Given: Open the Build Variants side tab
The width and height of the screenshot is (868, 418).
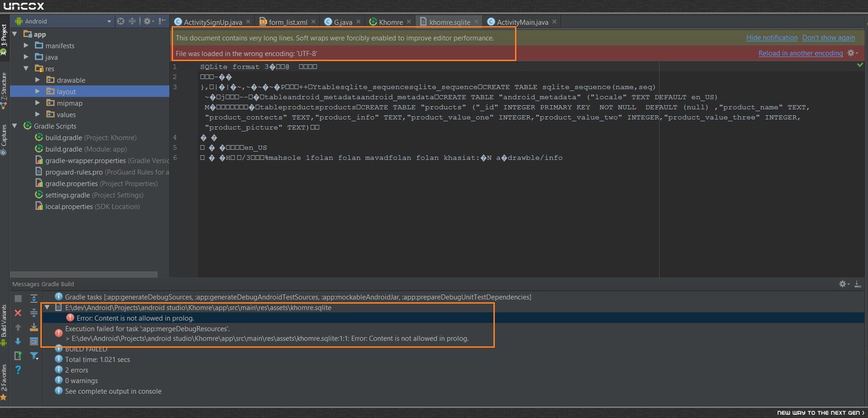Looking at the screenshot, I should click(x=4, y=325).
